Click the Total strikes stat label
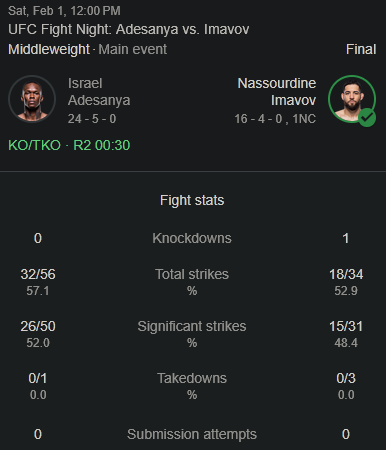The width and height of the screenshot is (386, 450). coord(192,274)
